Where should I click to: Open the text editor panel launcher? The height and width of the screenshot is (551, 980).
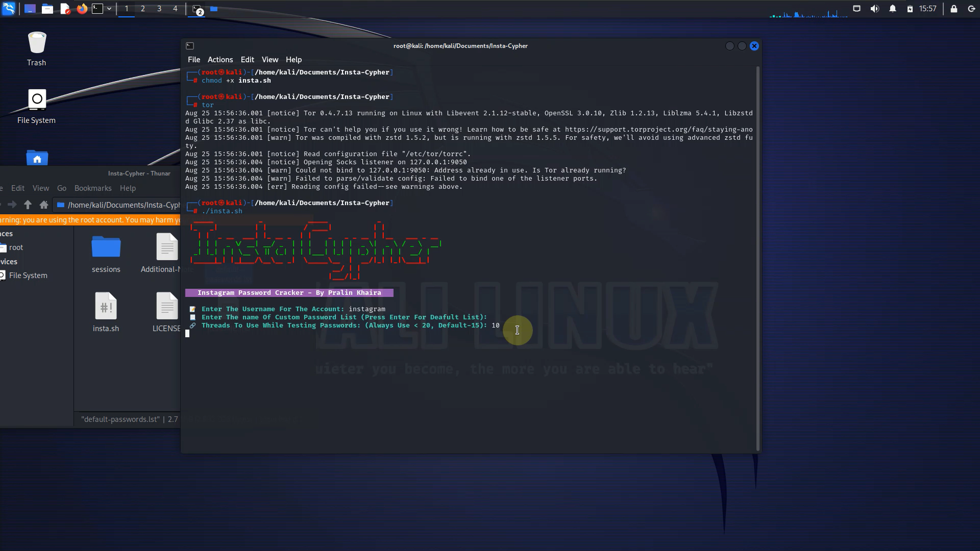pyautogui.click(x=64, y=9)
